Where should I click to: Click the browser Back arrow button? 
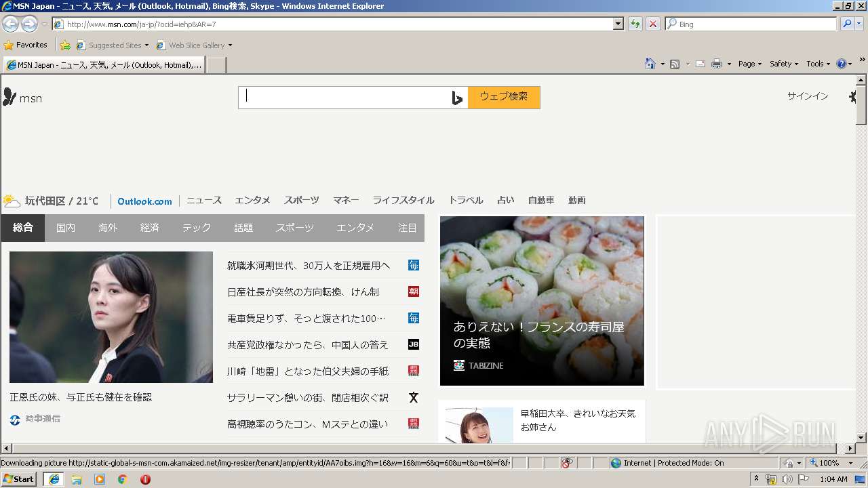click(x=11, y=24)
